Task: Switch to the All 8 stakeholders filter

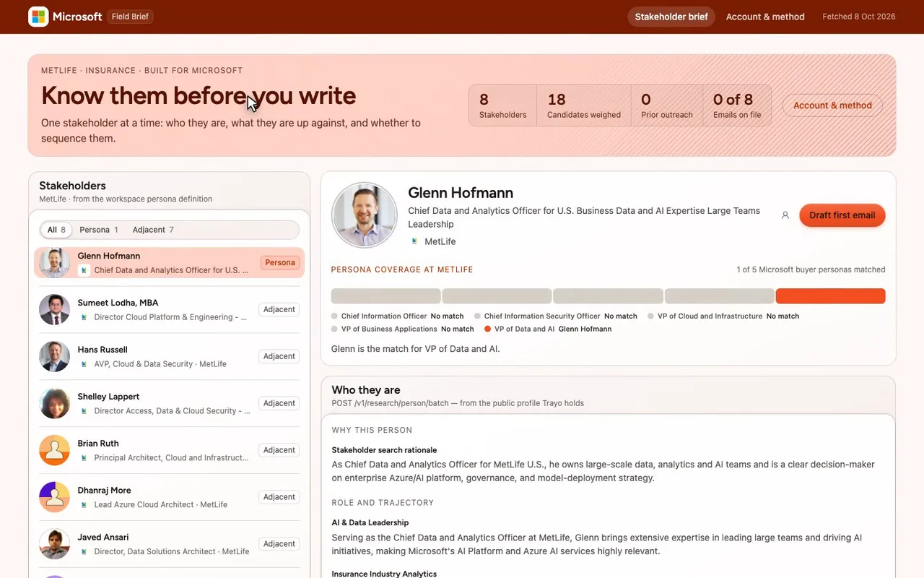Action: pos(56,230)
